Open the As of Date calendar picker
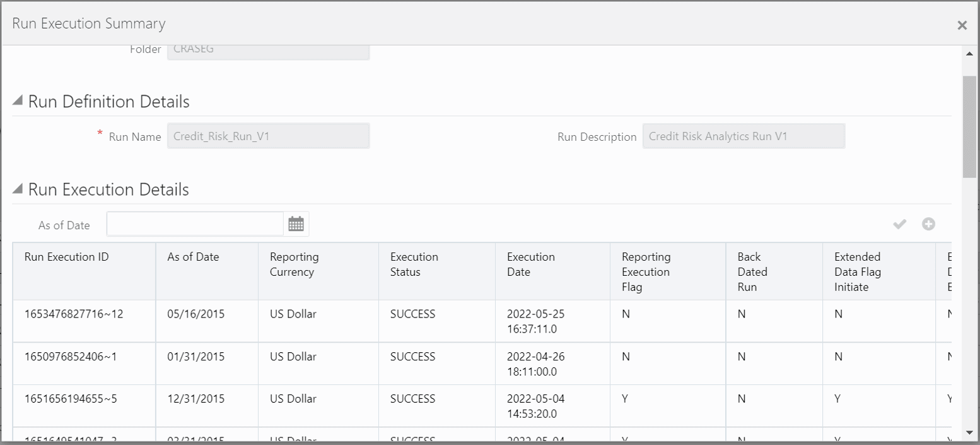The height and width of the screenshot is (445, 980). (296, 223)
